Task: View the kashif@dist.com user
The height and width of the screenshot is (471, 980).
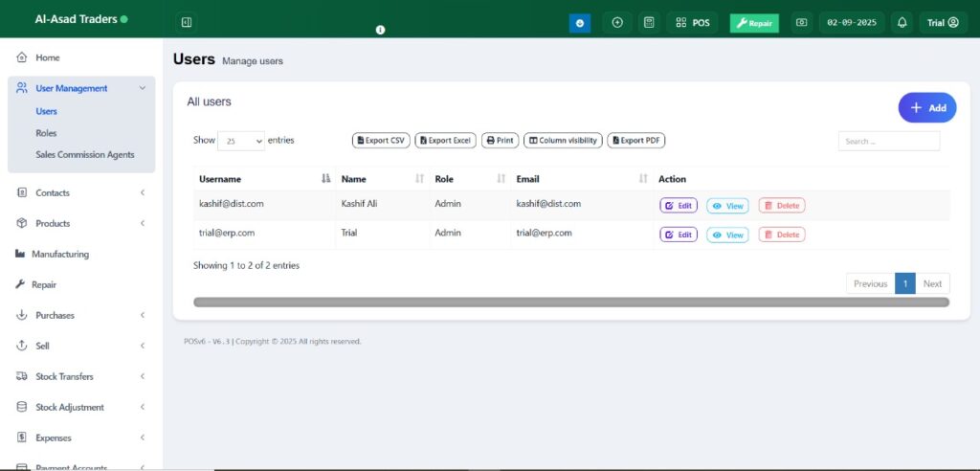Action: (x=727, y=205)
